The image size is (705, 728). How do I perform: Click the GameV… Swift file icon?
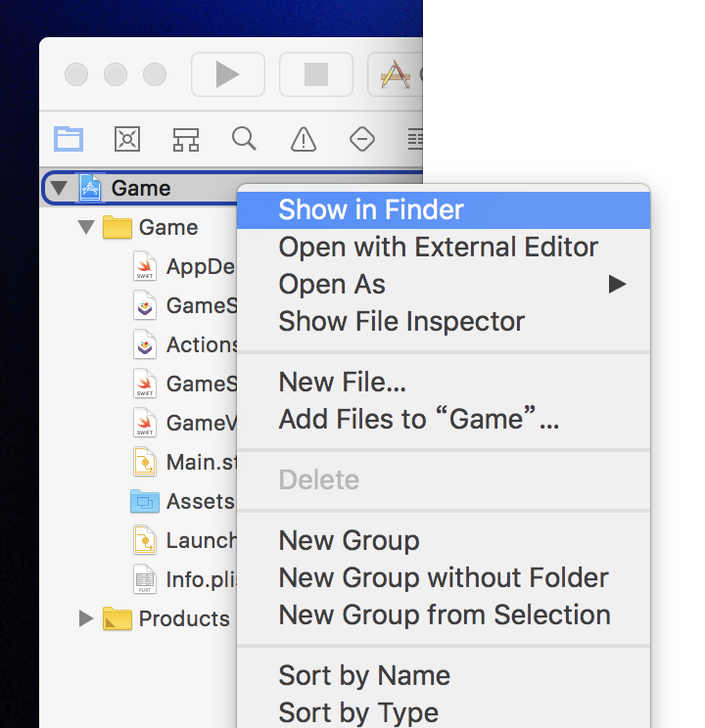[145, 423]
